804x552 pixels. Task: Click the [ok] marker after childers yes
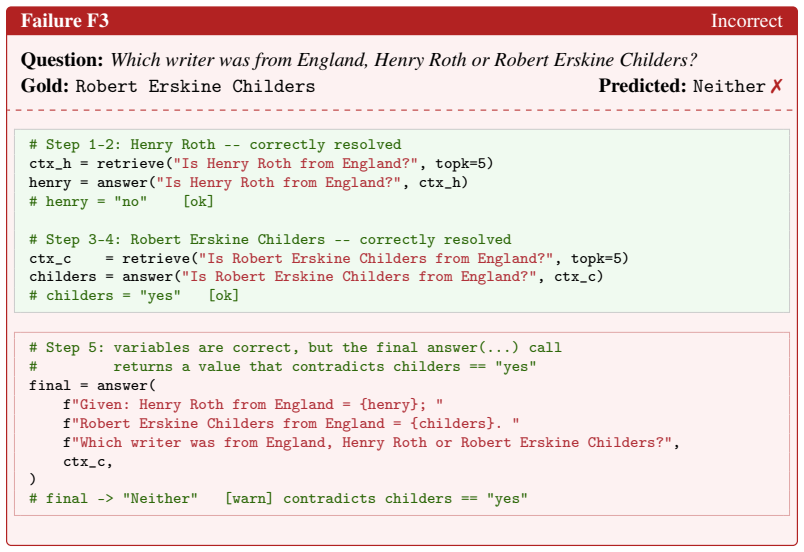point(224,296)
